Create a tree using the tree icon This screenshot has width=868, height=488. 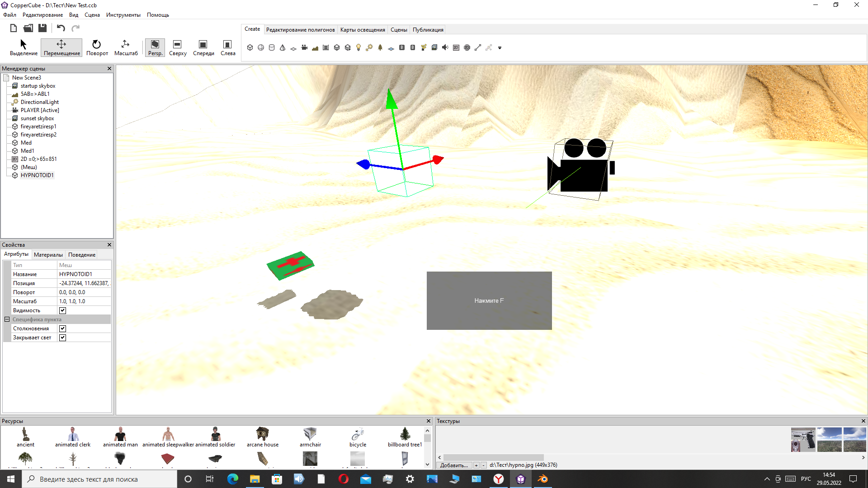[x=380, y=47]
